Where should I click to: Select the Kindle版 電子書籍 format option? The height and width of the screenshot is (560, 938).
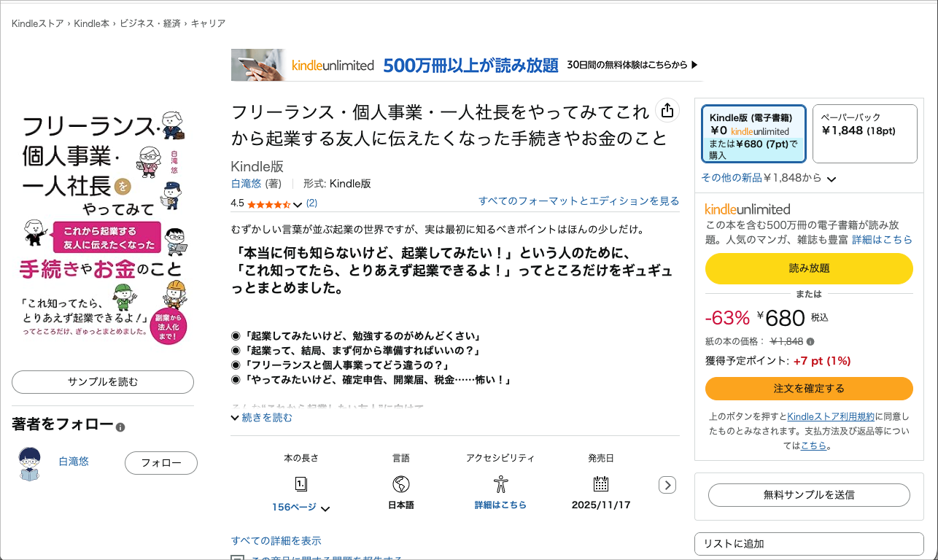tap(752, 133)
